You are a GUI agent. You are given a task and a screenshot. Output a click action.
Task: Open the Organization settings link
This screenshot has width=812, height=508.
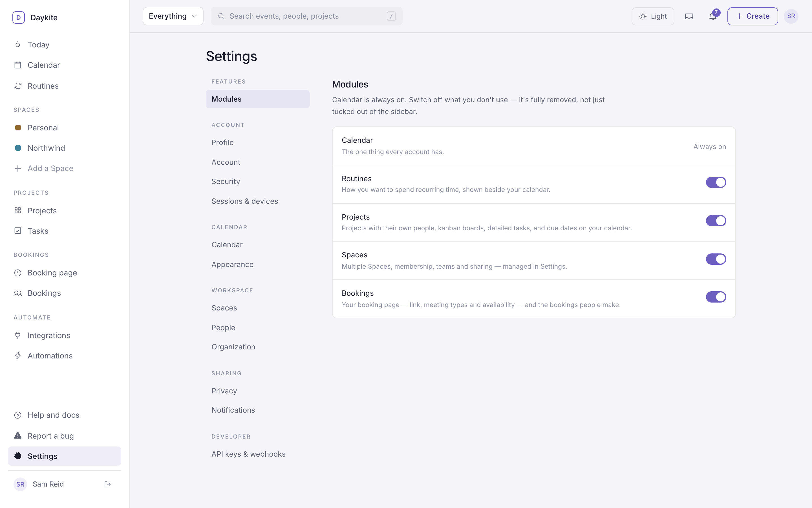point(257,347)
